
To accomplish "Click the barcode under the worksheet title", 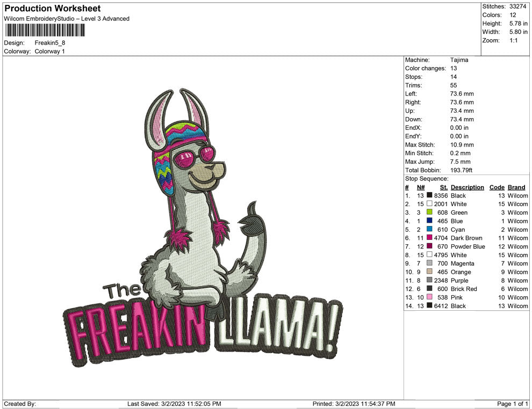I will (x=45, y=31).
